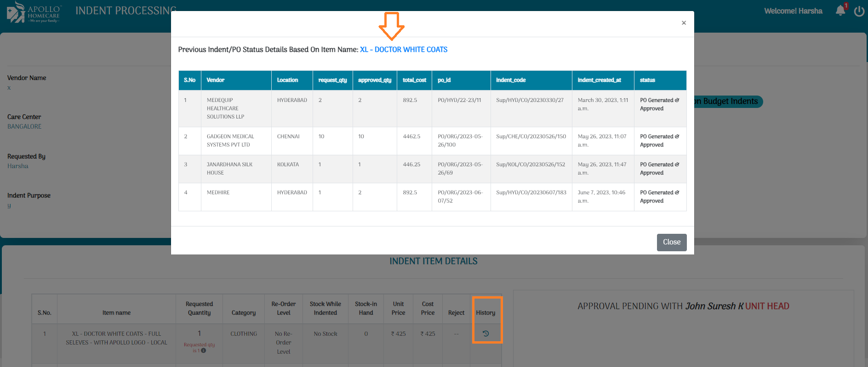The height and width of the screenshot is (367, 868).
Task: Select indent code Sup/CHE/CO/20230526/150
Action: 531,136
